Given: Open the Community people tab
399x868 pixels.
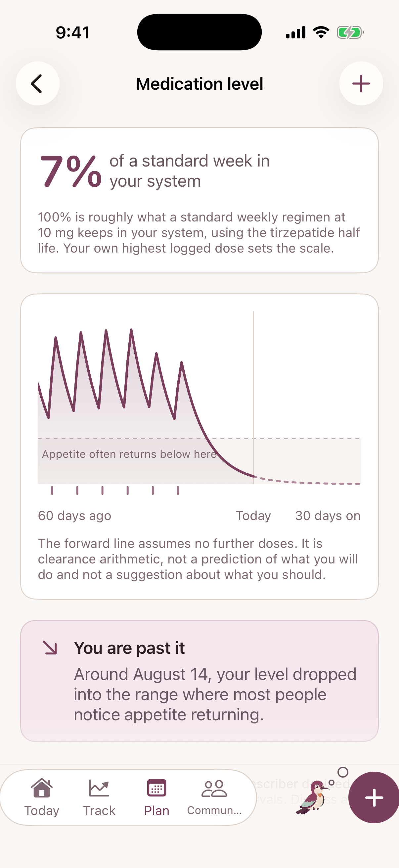Looking at the screenshot, I should point(214,797).
